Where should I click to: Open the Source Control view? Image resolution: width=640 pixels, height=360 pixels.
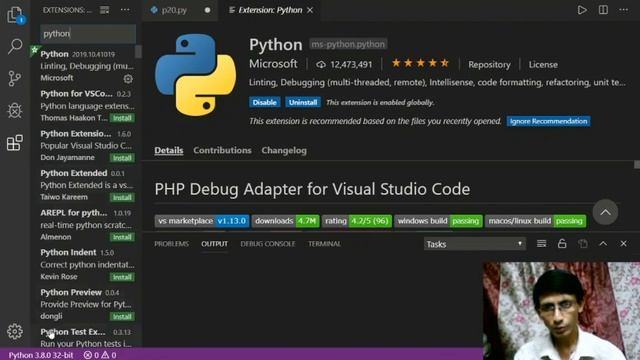(15, 78)
